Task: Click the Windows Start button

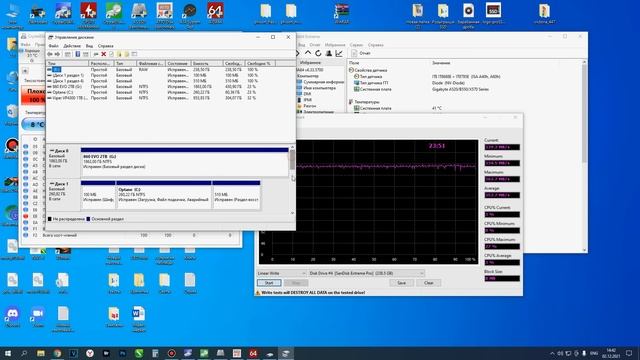Action: point(8,353)
